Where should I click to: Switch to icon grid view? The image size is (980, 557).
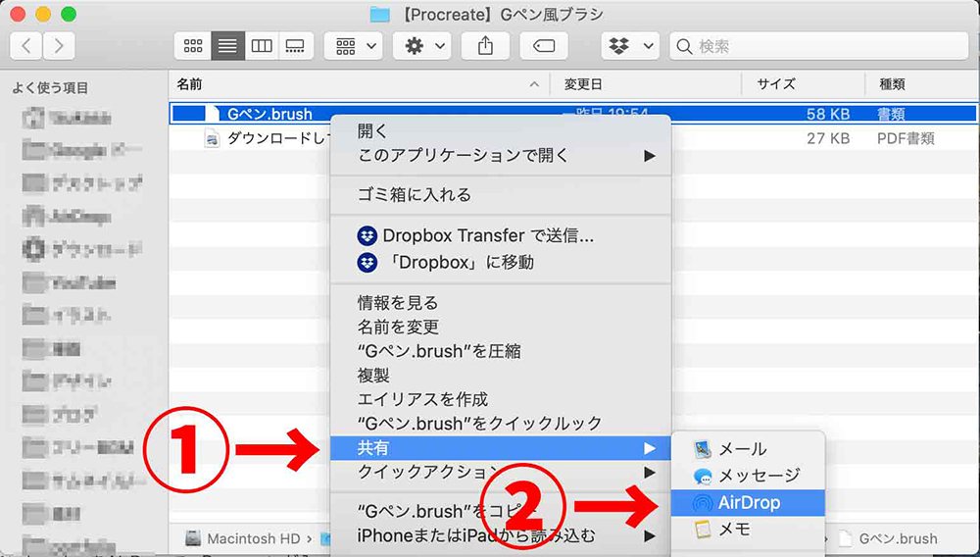[x=192, y=46]
